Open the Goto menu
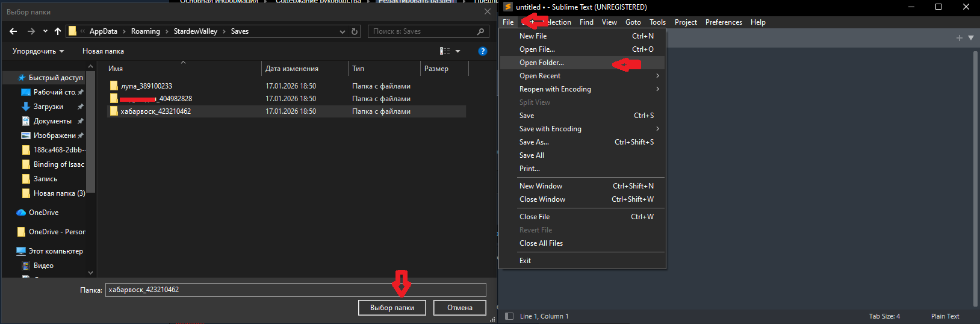 coord(633,22)
